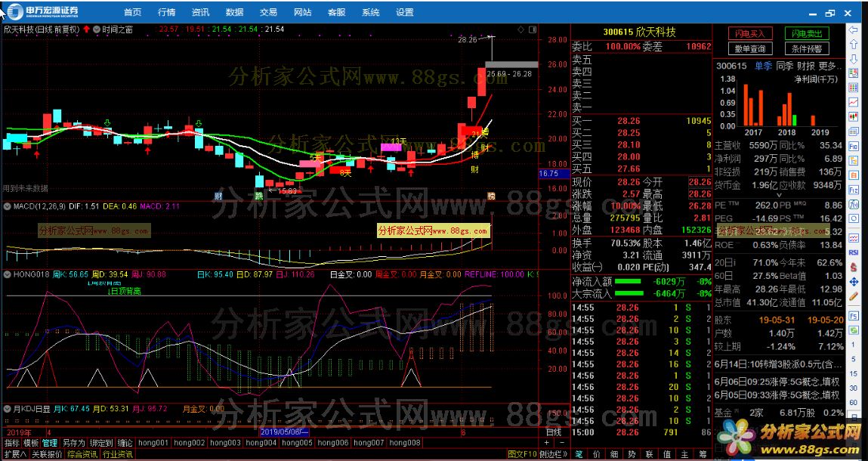
Task: Click the 条件预警 button
Action: point(807,49)
